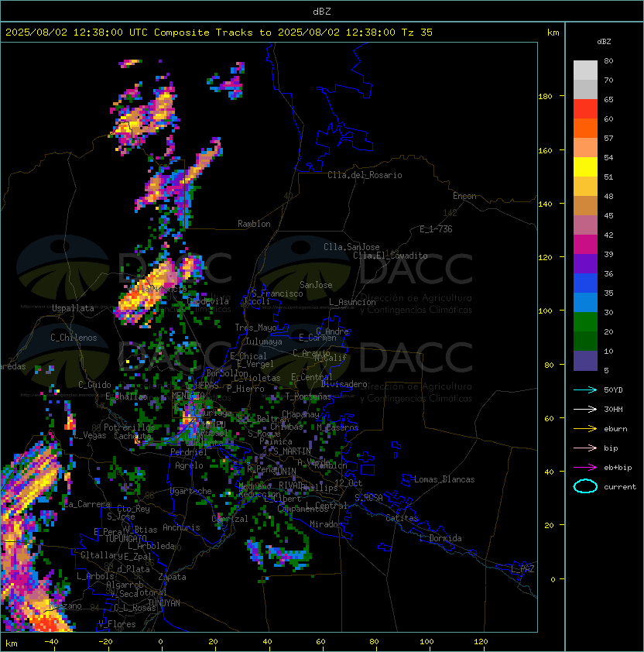The width and height of the screenshot is (644, 652).
Task: Click the 'E_1-736' map label
Action: [436, 229]
